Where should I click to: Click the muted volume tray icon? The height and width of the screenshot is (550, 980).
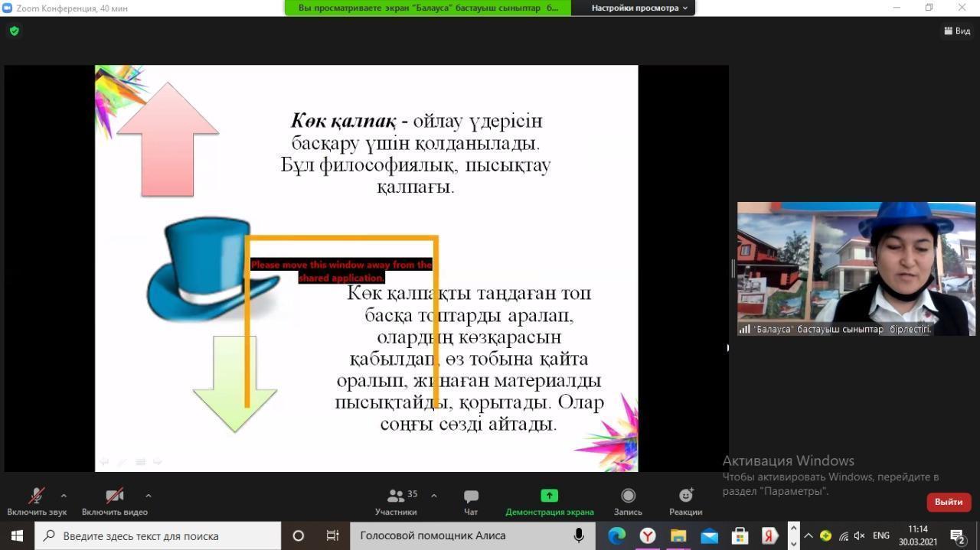pos(859,535)
